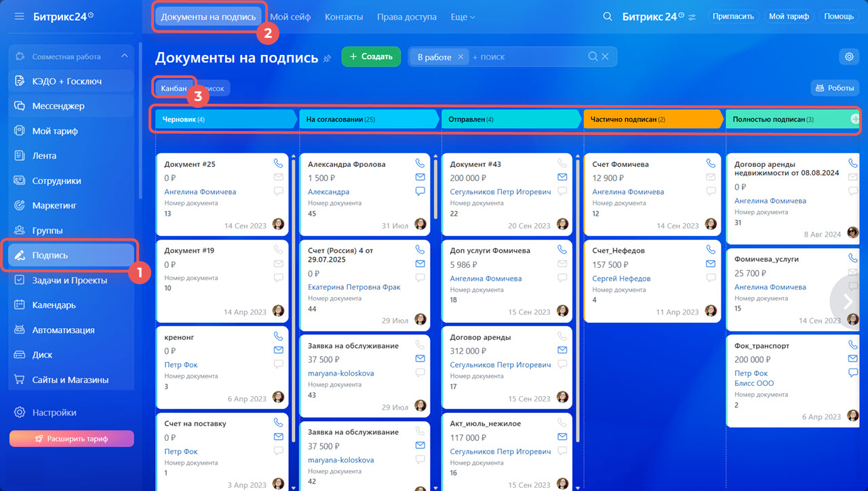The width and height of the screenshot is (868, 491).
Task: Pin the page title with pin icon
Action: (328, 58)
